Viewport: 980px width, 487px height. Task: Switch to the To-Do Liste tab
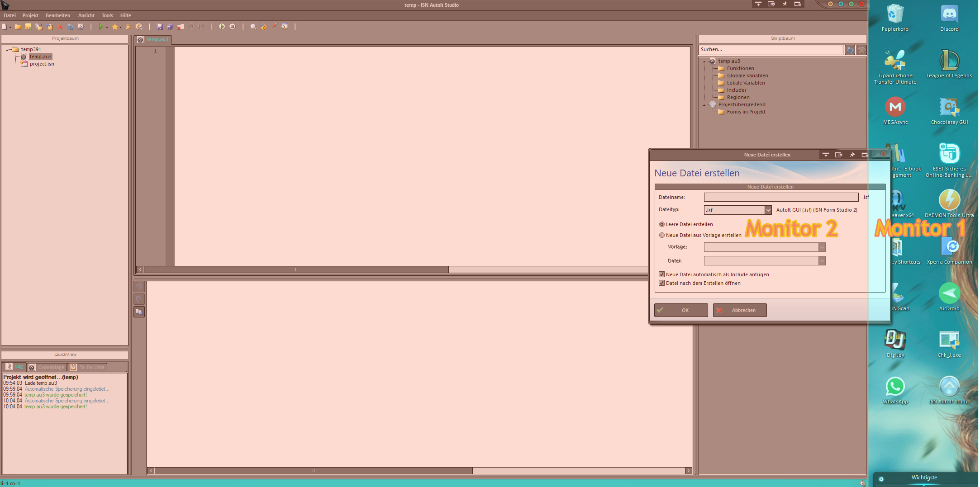tap(88, 367)
